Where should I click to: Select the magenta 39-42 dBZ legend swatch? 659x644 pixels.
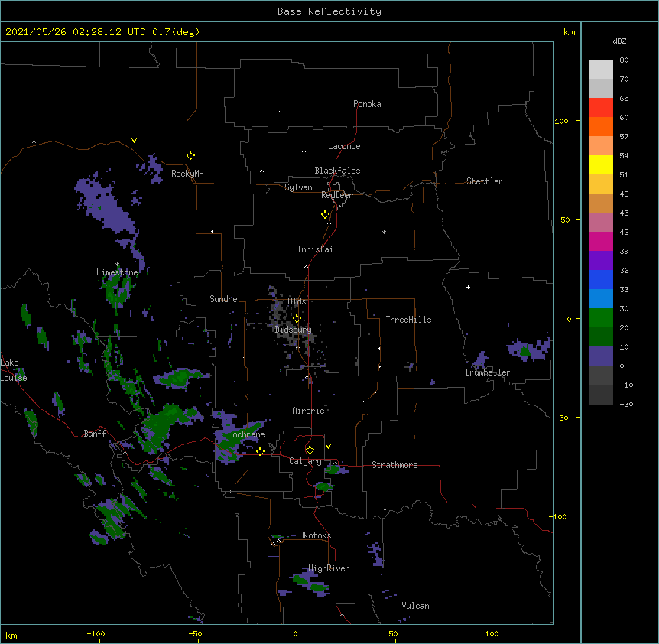pyautogui.click(x=601, y=241)
